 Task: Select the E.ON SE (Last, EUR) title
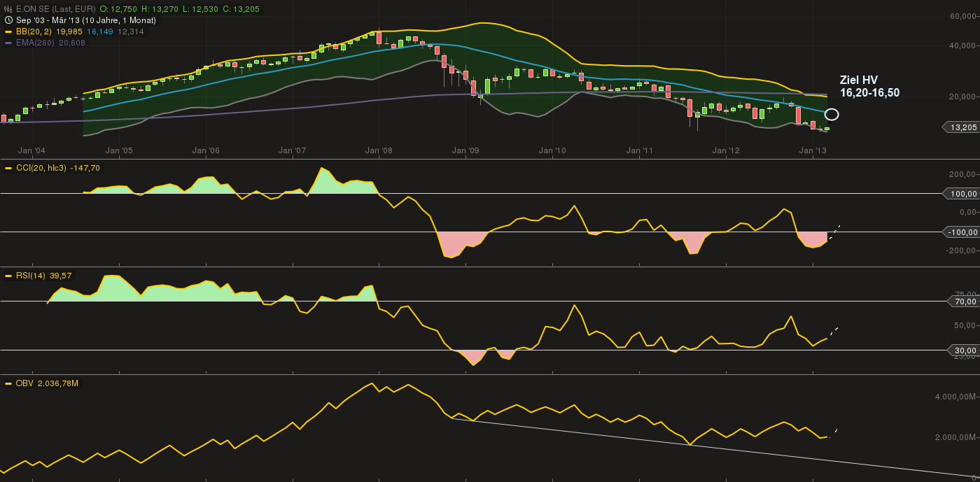pos(55,9)
